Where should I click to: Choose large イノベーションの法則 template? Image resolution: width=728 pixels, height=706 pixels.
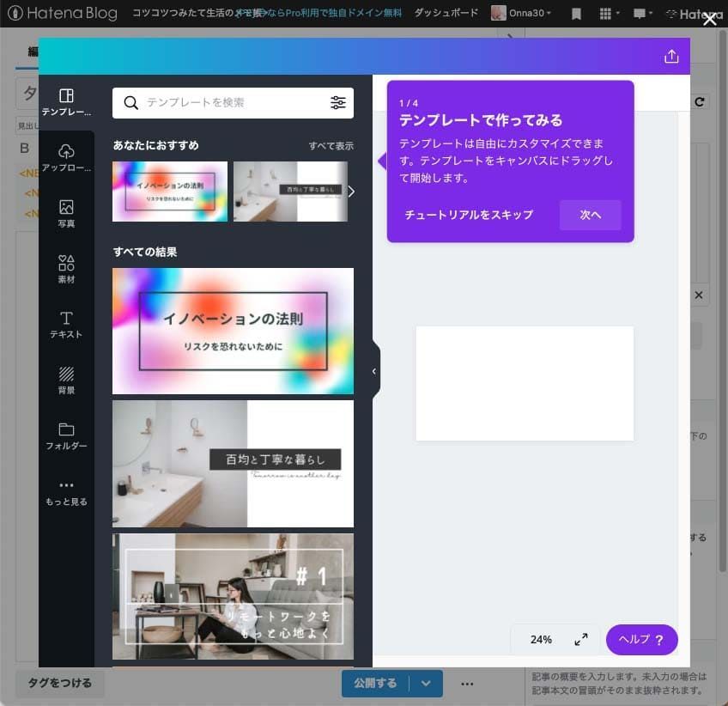pos(233,331)
